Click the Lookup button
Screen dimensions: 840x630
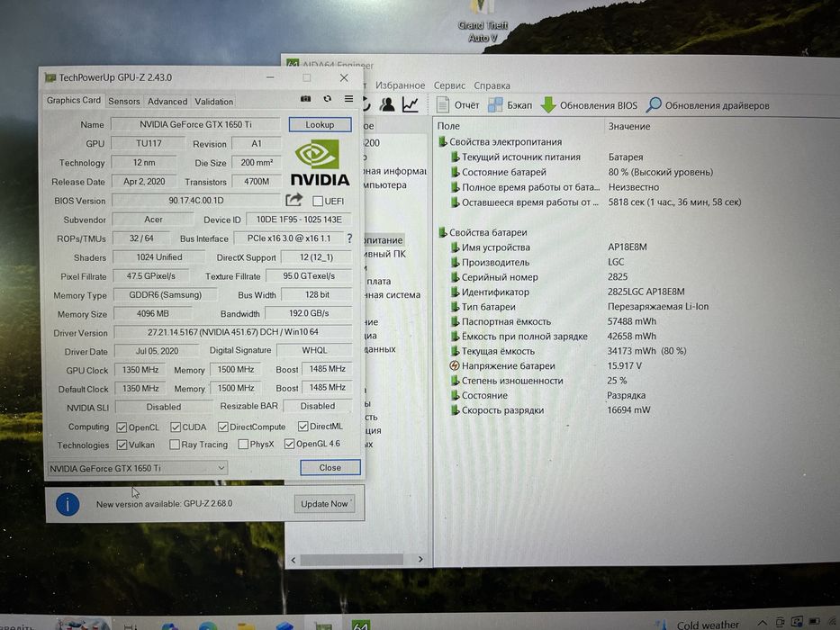pos(320,124)
